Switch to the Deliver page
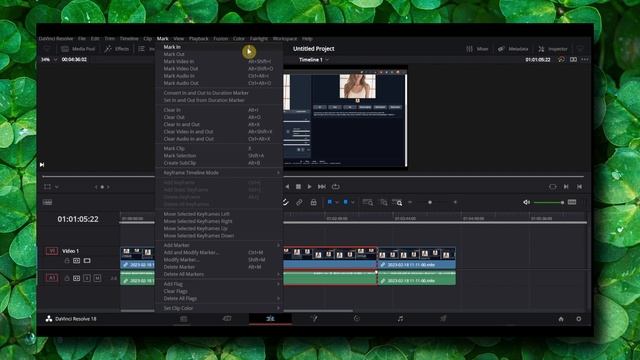The width and height of the screenshot is (640, 360). (x=443, y=319)
